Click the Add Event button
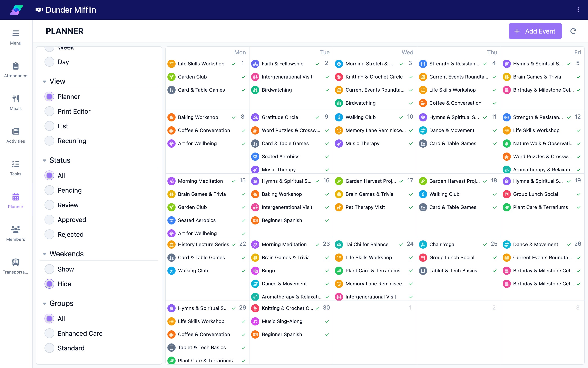Viewport: 588px width, 368px height. [535, 31]
